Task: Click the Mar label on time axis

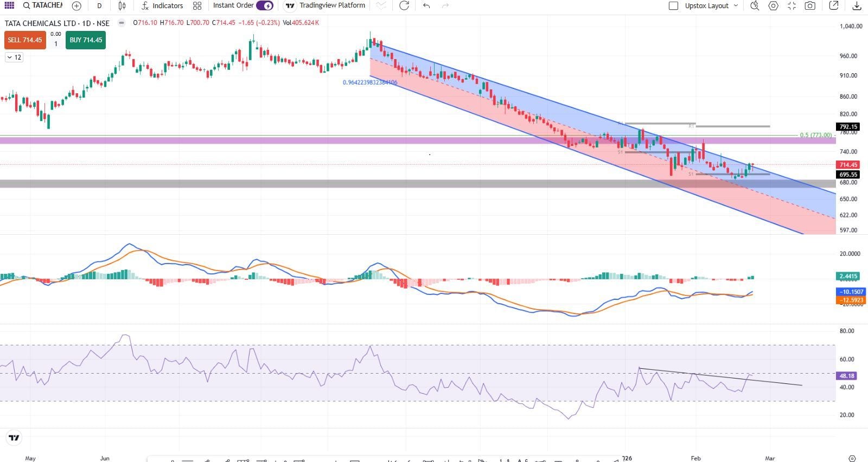Action: coord(770,458)
